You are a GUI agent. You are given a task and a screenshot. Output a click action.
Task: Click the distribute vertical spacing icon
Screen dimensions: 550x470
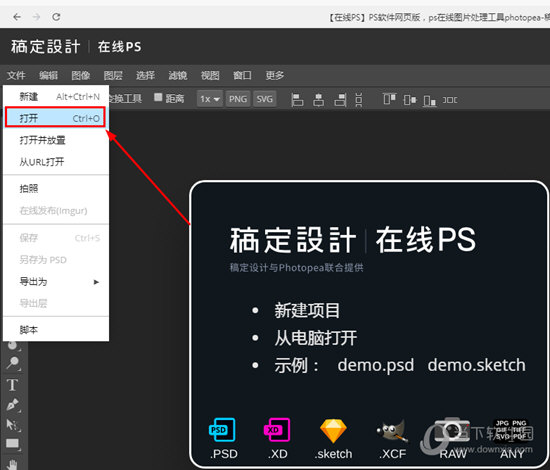point(358,100)
